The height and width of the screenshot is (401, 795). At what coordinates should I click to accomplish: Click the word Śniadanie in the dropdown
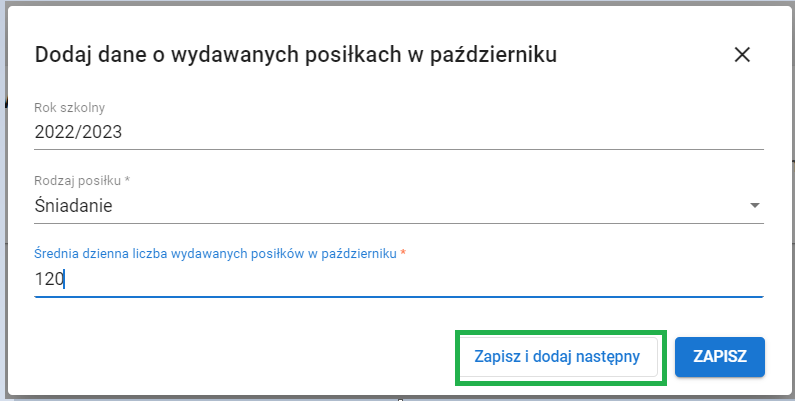pos(73,207)
